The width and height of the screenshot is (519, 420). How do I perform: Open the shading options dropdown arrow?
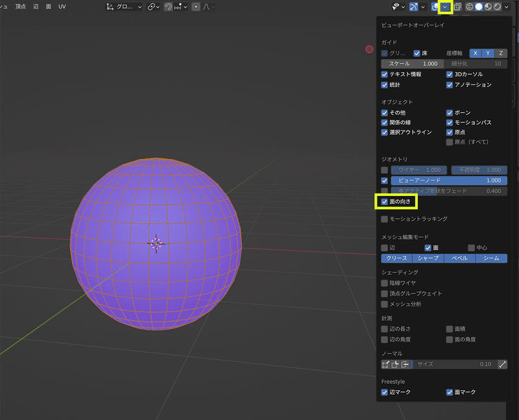[x=507, y=6]
